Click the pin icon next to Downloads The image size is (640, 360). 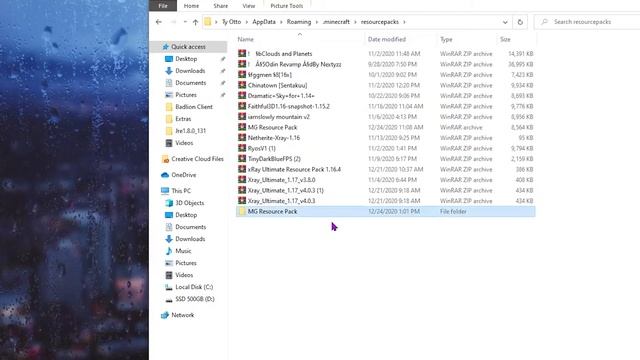[x=223, y=71]
